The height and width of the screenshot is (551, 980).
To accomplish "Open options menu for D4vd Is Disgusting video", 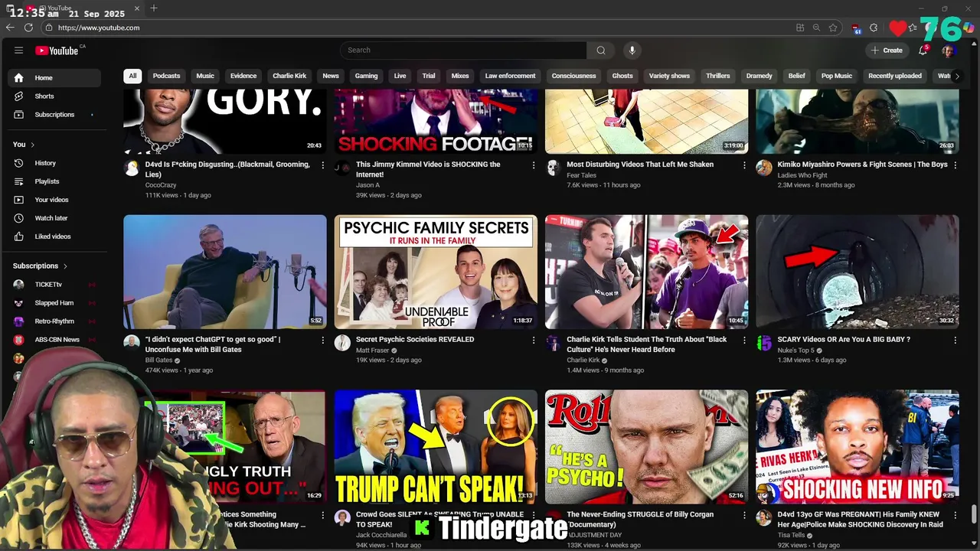I will pos(322,165).
